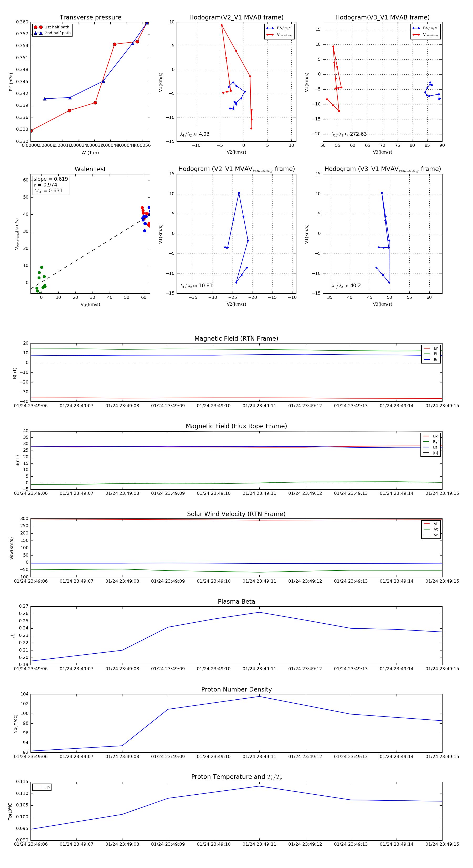Image resolution: width=473 pixels, height=868 pixels.
Task: Click the 'Np(#/cc)' axis label
Action: point(15,723)
